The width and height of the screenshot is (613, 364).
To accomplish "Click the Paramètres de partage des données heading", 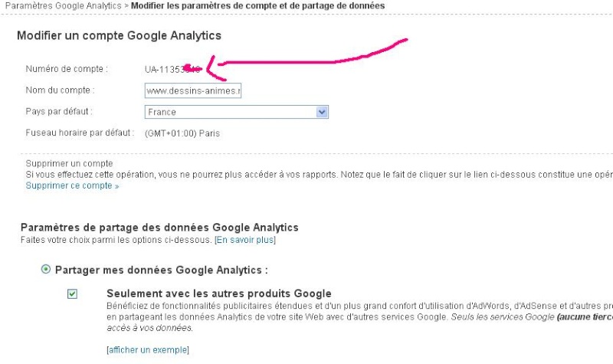I will [x=159, y=228].
